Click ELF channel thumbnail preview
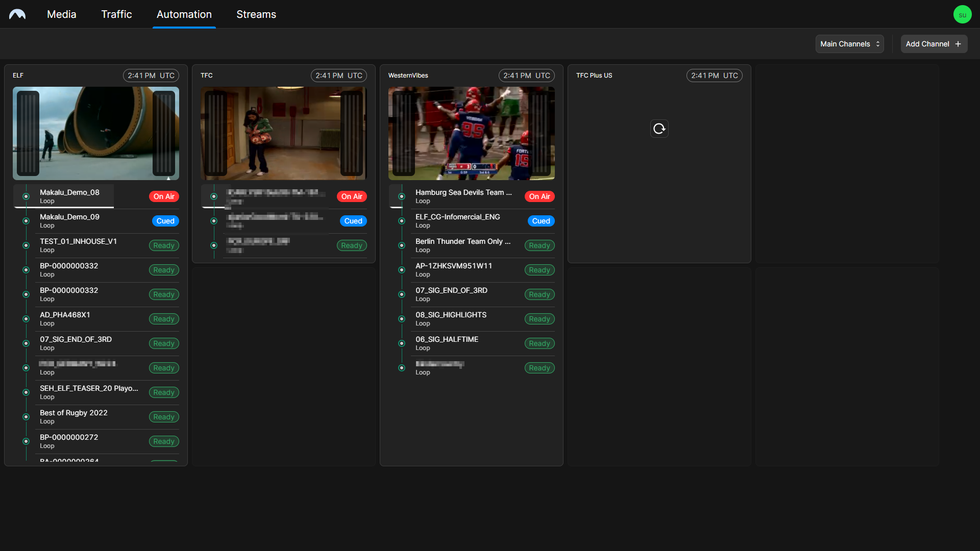The width and height of the screenshot is (980, 551). (95, 133)
